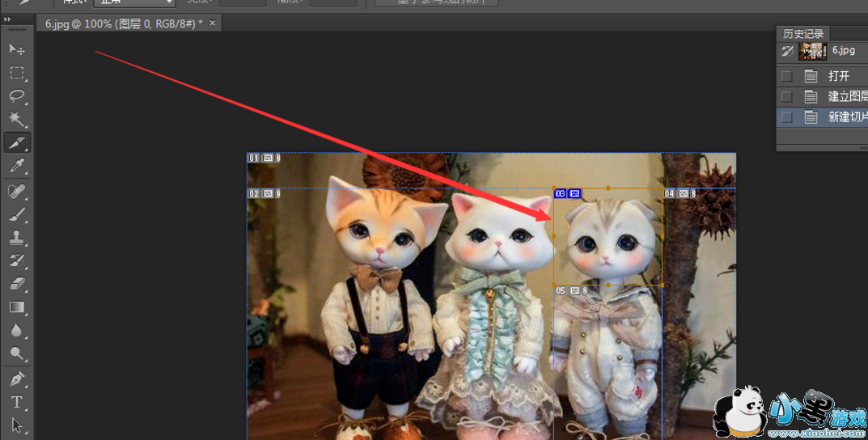Select the 6.jpg snapshot thumbnail in history
The height and width of the screenshot is (440, 868).
pos(813,51)
